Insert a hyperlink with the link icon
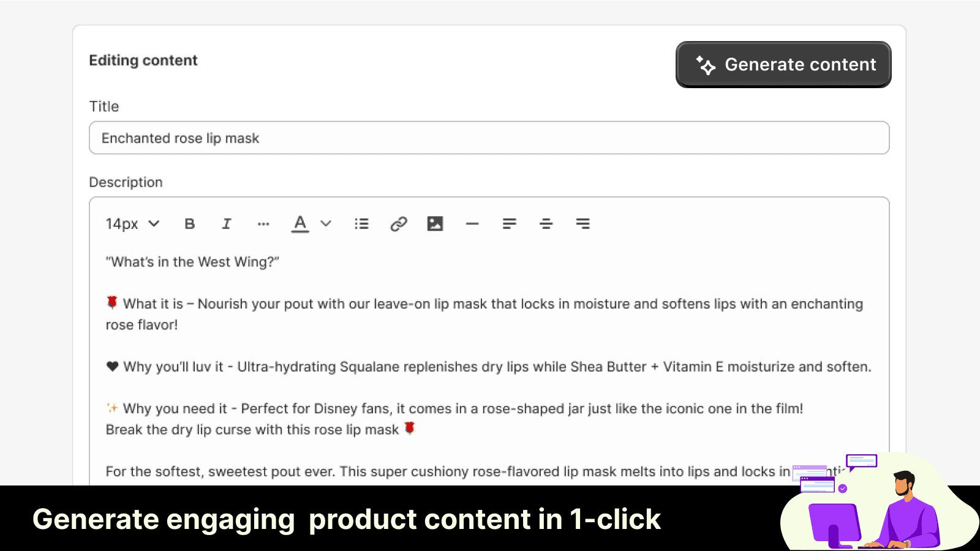The height and width of the screenshot is (551, 980). click(x=399, y=224)
